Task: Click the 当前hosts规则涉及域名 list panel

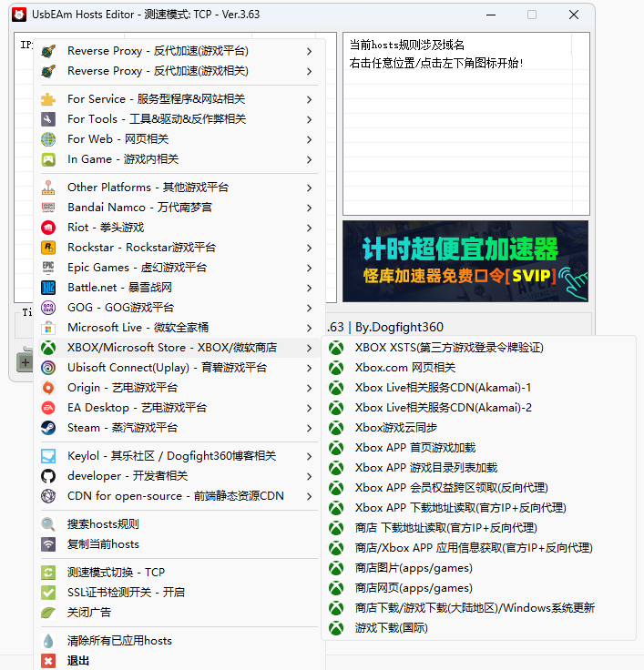Action: pyautogui.click(x=466, y=124)
